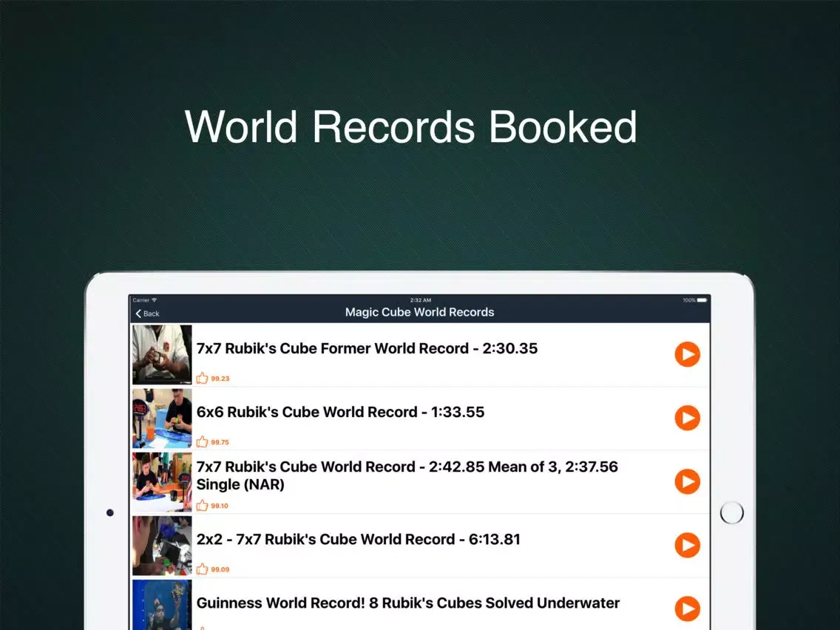Tap thumbs-up icon for 6x6 World Record
The image size is (840, 630).
pyautogui.click(x=203, y=441)
